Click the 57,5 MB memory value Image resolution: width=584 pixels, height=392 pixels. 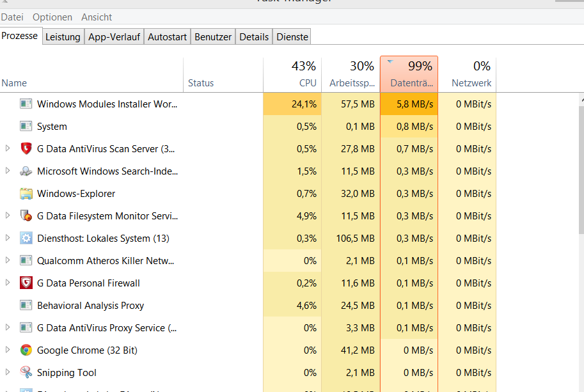[x=358, y=104]
